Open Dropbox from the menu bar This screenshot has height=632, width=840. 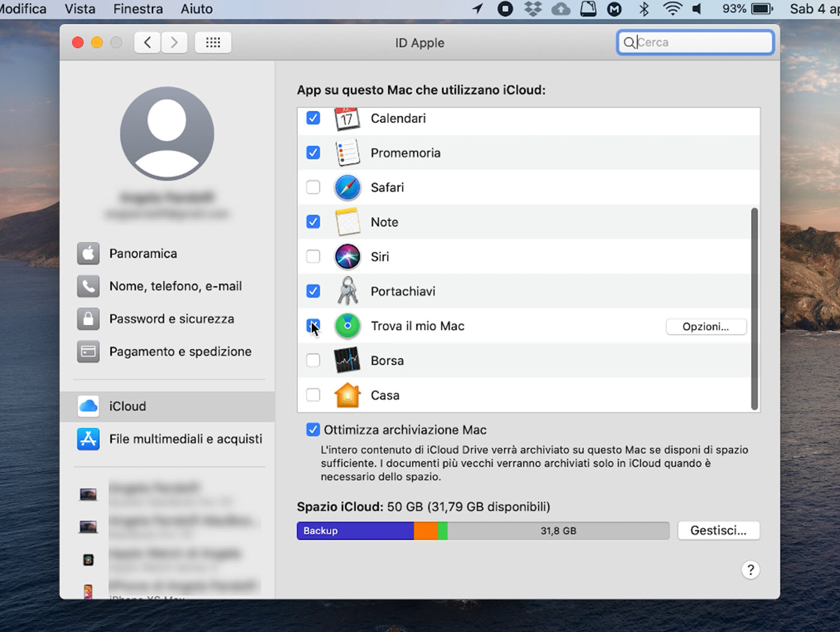point(533,9)
